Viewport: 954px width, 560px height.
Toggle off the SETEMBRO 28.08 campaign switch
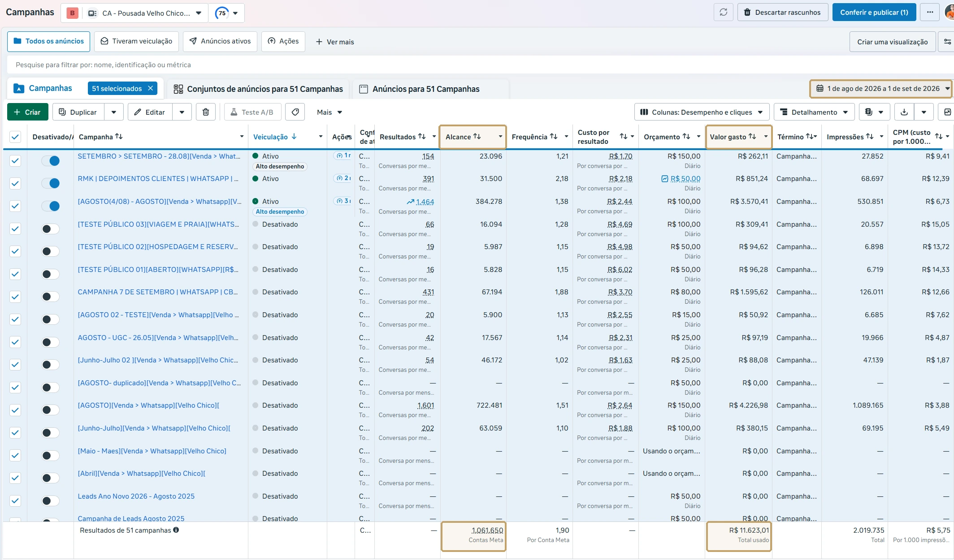(51, 161)
